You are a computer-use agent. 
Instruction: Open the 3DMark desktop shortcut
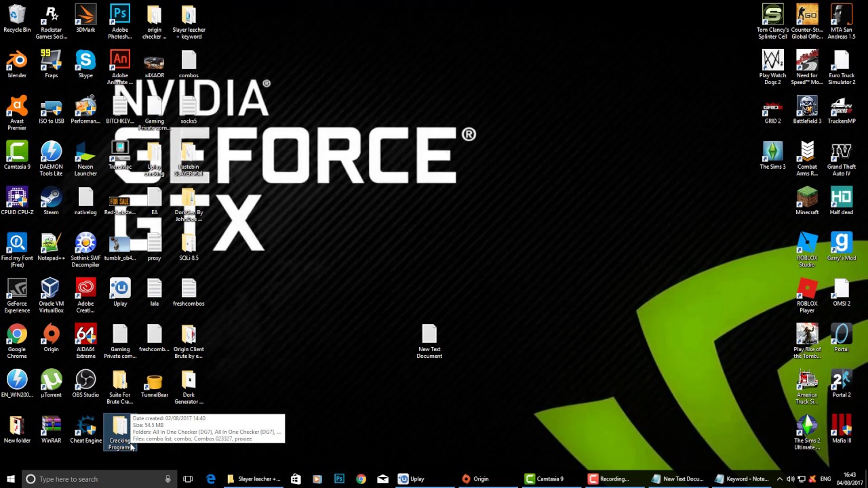point(85,20)
